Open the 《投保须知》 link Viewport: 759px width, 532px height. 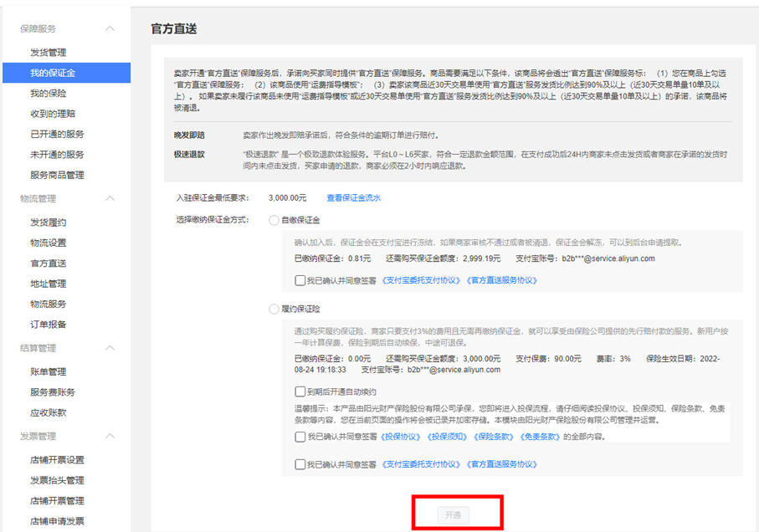(448, 437)
